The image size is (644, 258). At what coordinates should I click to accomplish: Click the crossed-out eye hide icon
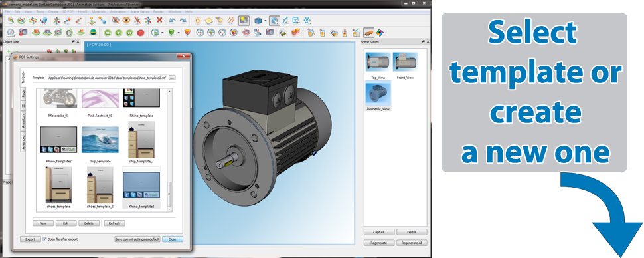coord(116,20)
